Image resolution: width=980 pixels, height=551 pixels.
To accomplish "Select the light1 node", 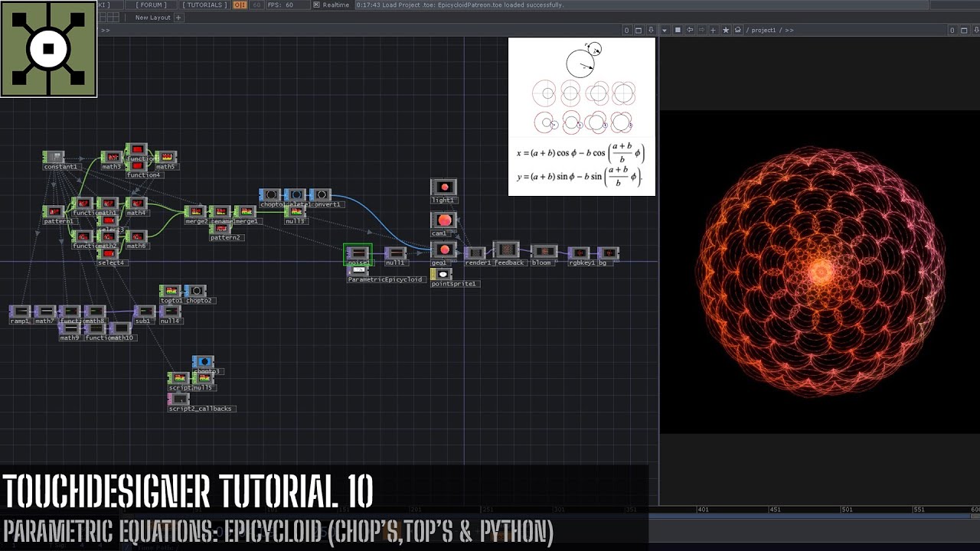I will point(444,187).
